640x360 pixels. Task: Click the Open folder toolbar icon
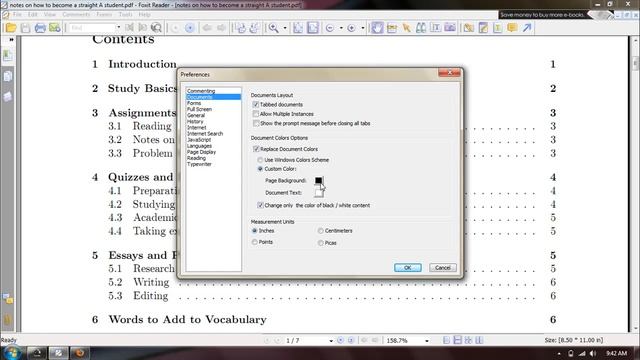(11, 28)
